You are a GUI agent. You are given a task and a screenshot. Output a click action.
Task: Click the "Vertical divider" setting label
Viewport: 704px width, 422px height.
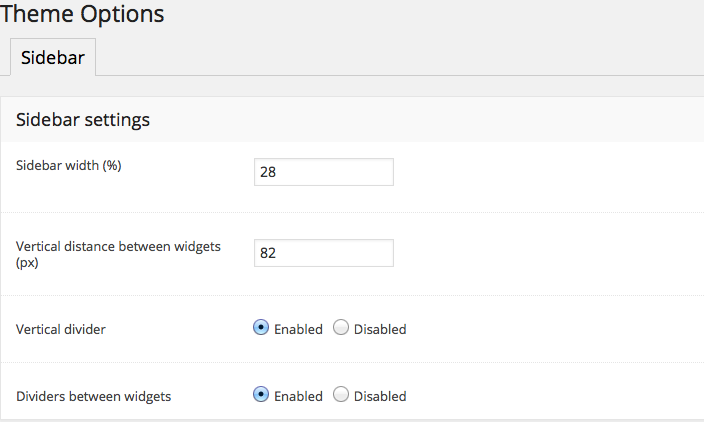coord(61,329)
